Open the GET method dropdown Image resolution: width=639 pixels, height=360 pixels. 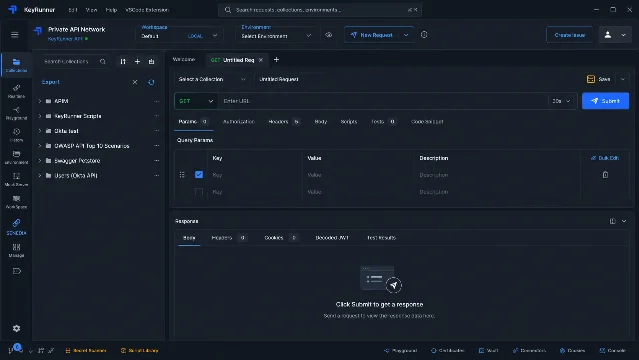tap(196, 101)
